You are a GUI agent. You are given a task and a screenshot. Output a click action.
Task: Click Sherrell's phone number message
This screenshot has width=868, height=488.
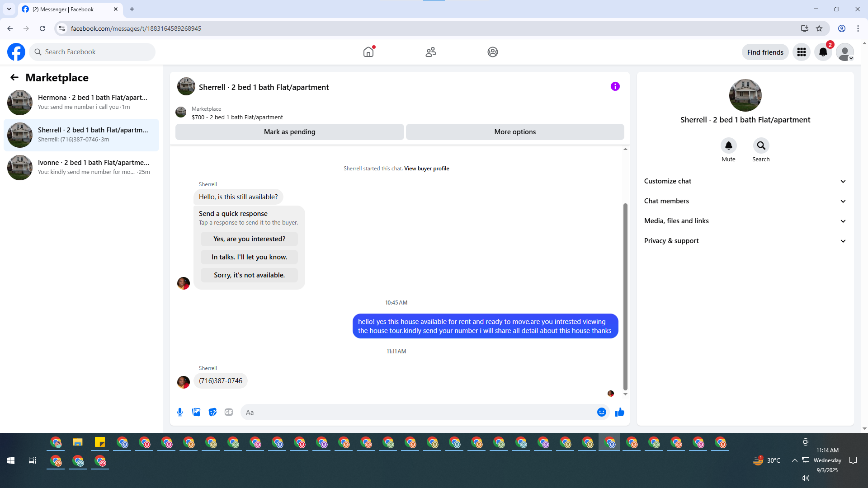pyautogui.click(x=221, y=381)
